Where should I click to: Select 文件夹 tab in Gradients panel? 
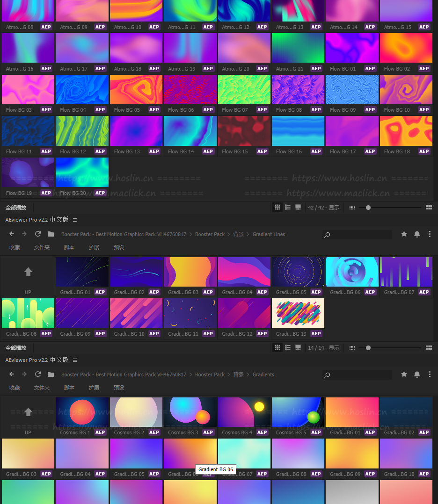(42, 387)
